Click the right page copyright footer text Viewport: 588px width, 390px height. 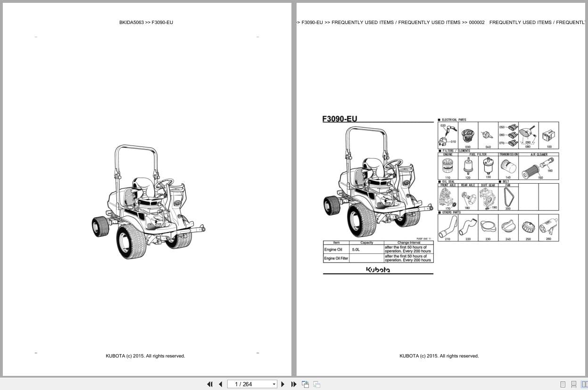pyautogui.click(x=439, y=356)
